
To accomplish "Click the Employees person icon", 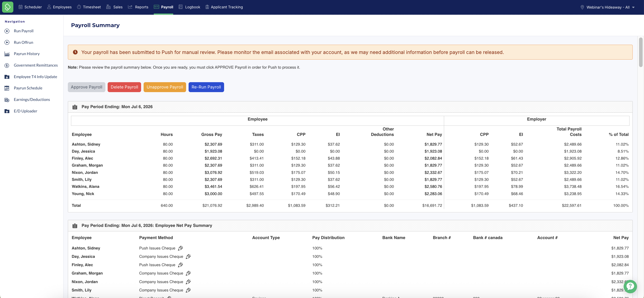I will (49, 7).
